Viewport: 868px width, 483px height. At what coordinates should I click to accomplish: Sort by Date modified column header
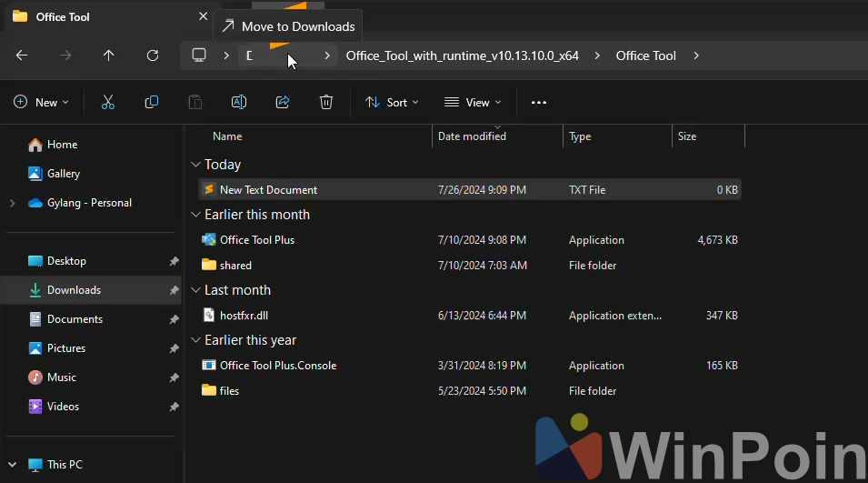click(x=472, y=136)
